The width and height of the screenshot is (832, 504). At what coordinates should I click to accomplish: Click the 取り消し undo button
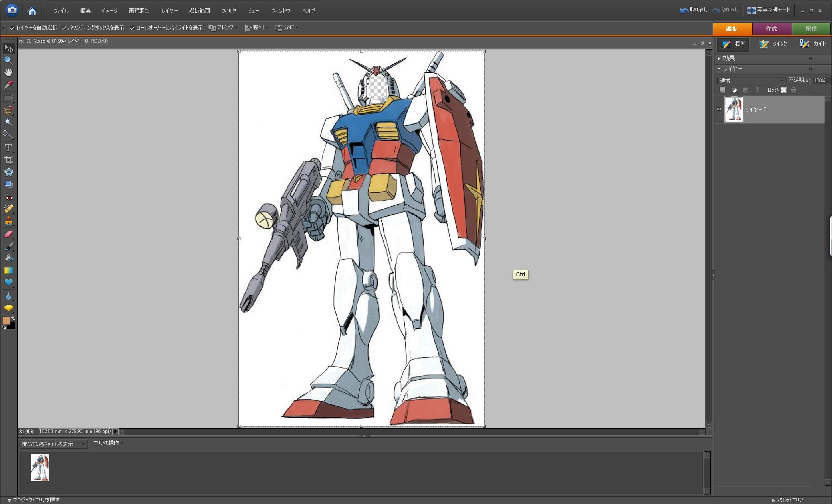[x=694, y=10]
